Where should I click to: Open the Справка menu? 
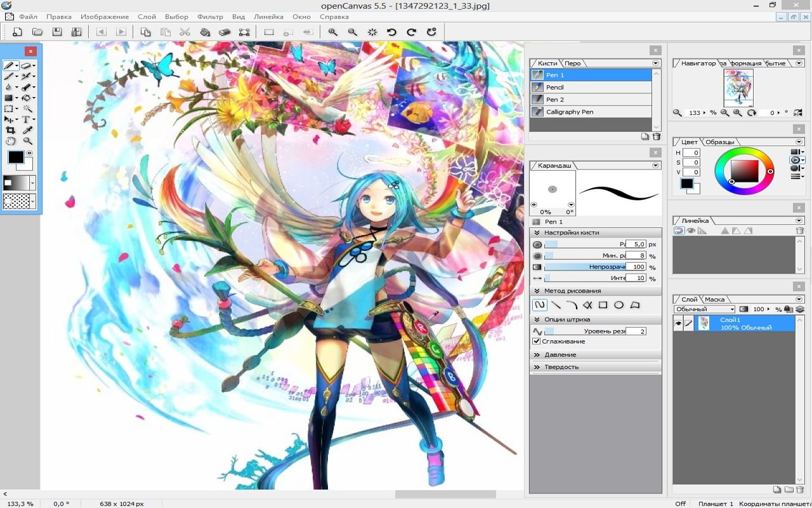tap(334, 17)
